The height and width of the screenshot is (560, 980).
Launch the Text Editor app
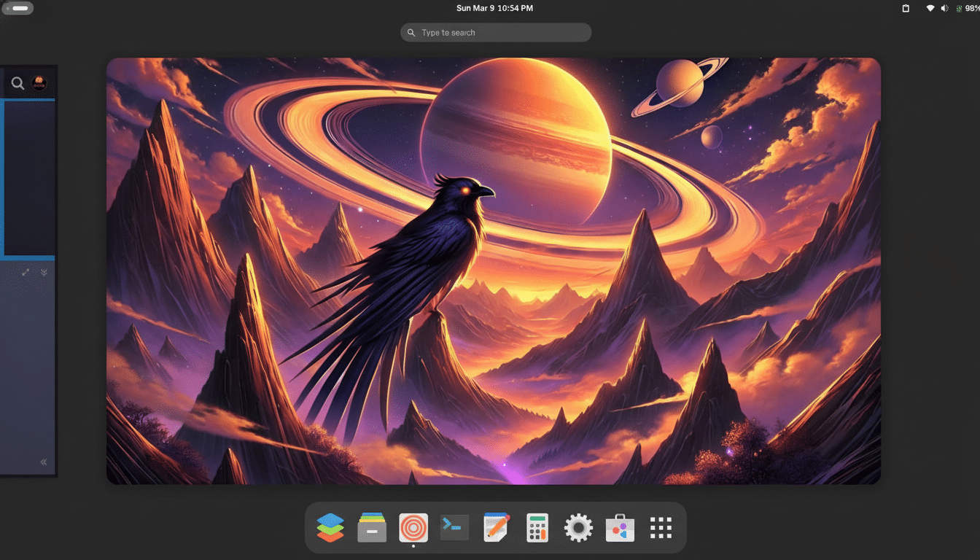497,526
